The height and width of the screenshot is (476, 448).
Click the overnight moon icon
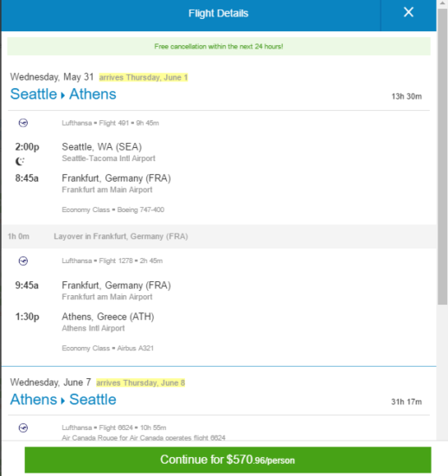(x=20, y=161)
